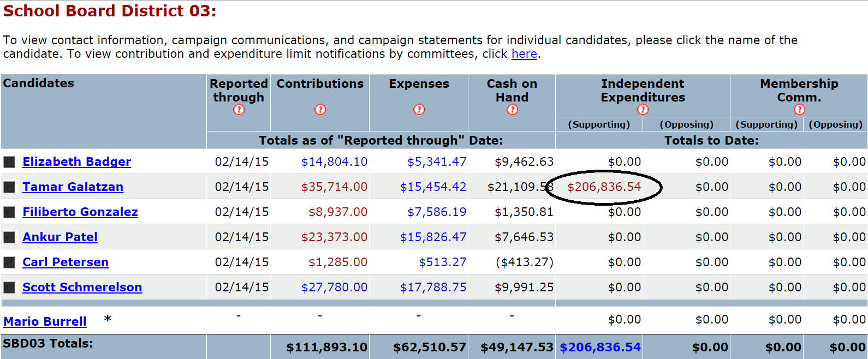Open the circled $206,836.54 independent expenditures
The image size is (868, 359).
click(604, 187)
